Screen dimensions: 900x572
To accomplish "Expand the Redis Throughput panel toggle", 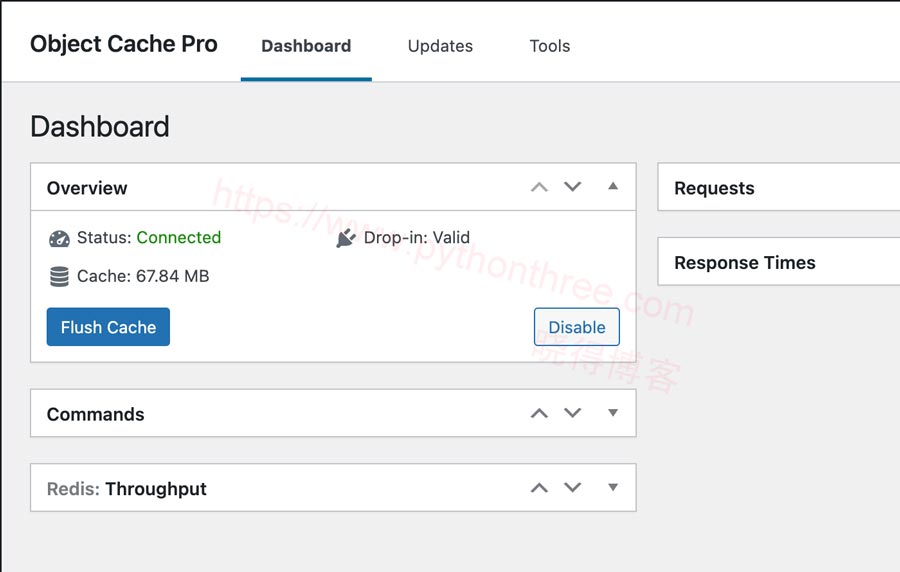I will click(613, 487).
